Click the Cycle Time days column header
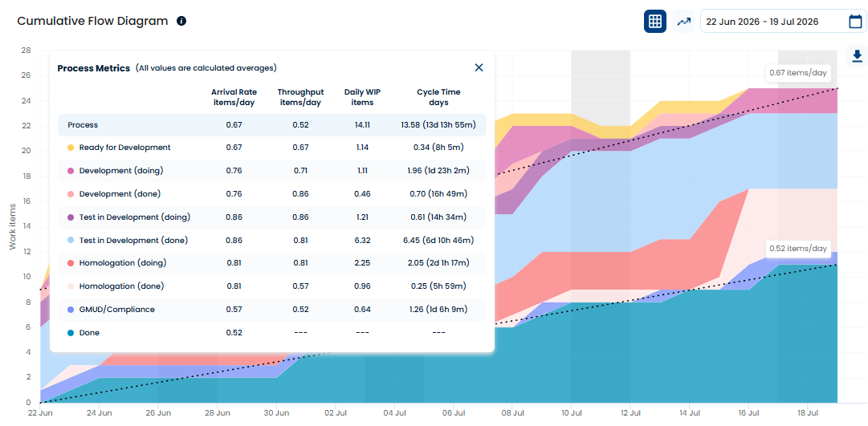This screenshot has height=426, width=868. point(438,97)
